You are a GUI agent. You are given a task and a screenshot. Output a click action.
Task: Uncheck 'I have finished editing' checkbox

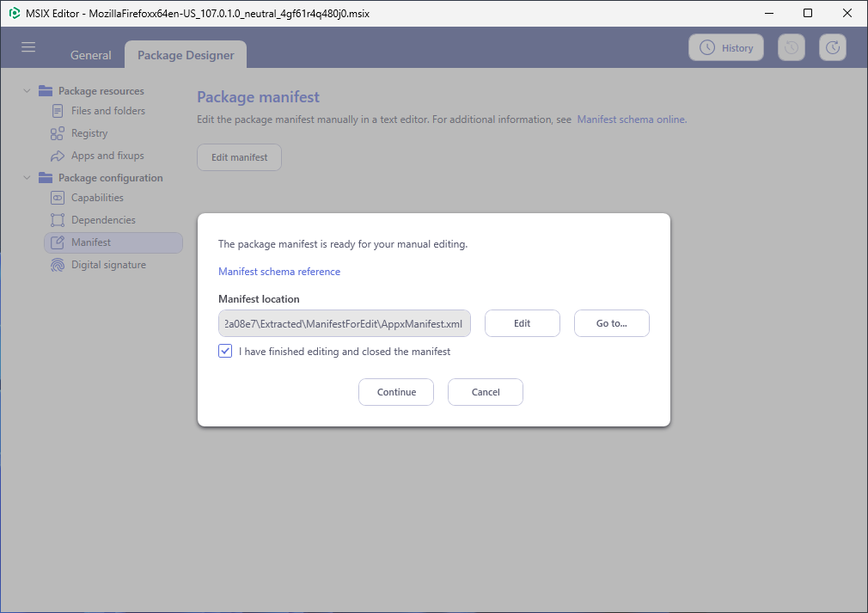click(225, 351)
